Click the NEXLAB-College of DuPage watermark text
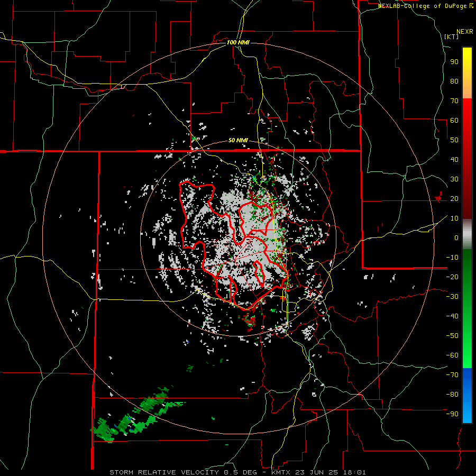This screenshot has width=476, height=476. point(423,6)
